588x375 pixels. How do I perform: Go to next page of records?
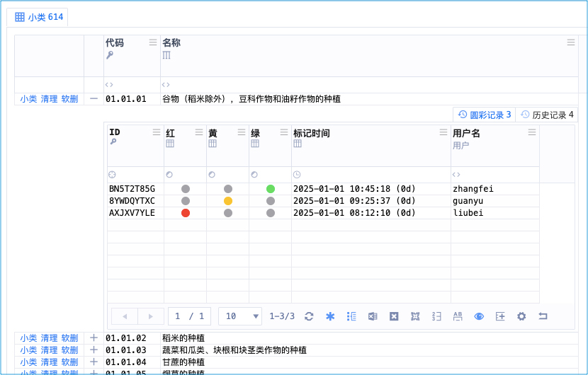pyautogui.click(x=151, y=316)
